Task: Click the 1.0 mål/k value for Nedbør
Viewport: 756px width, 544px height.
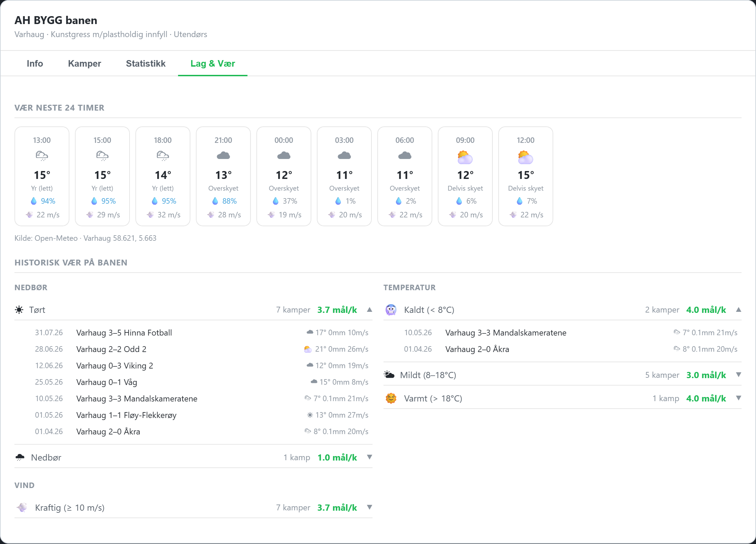Action: pyautogui.click(x=337, y=457)
